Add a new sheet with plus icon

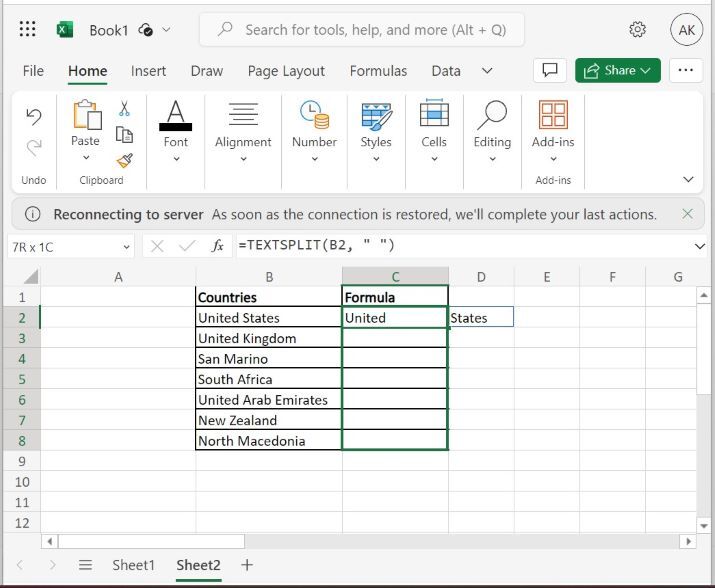click(x=247, y=565)
